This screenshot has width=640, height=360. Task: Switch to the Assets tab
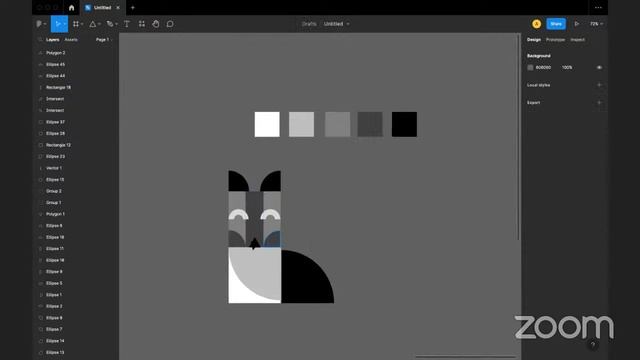(71, 40)
